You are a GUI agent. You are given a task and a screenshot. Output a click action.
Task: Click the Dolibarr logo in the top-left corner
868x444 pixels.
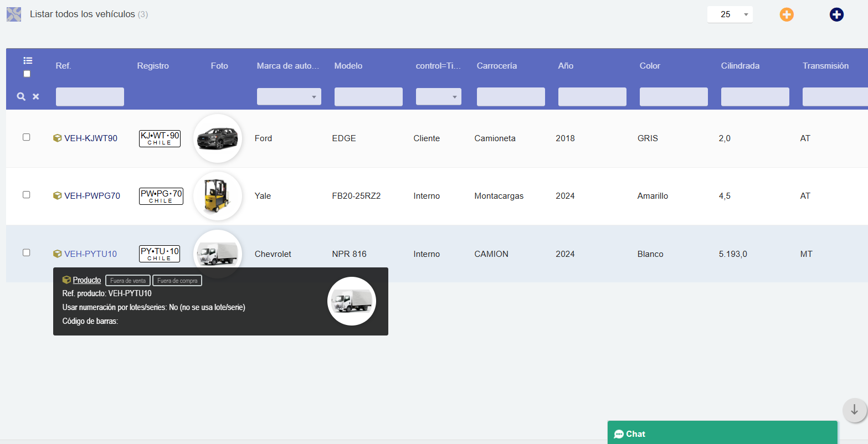13,14
